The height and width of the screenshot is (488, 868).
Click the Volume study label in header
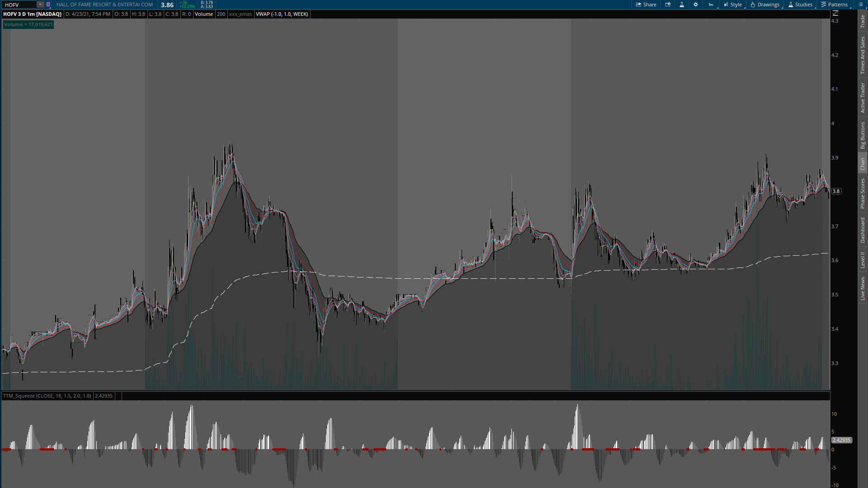pos(203,14)
